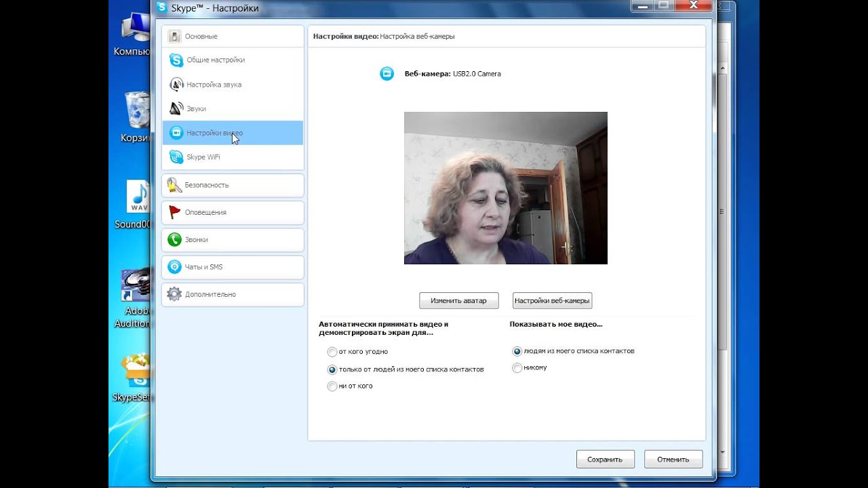Click the Настройки веб-камеры button

(552, 300)
